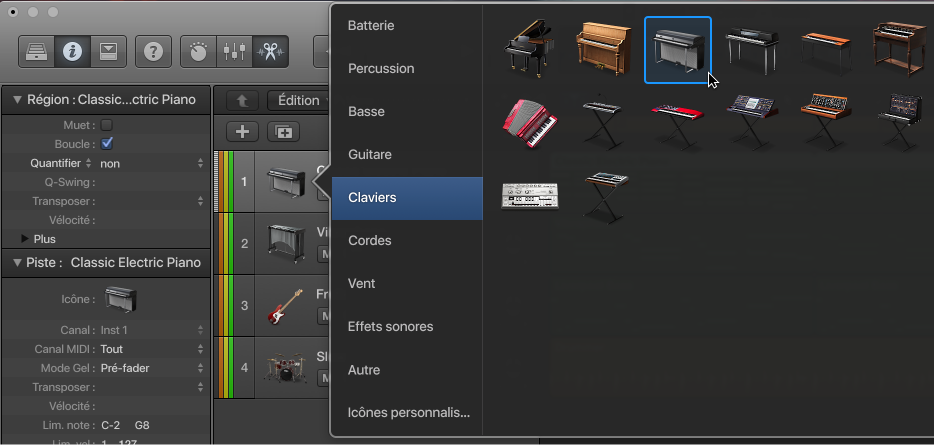Click the Vélocité field in Région section
934x446 pixels.
152,220
